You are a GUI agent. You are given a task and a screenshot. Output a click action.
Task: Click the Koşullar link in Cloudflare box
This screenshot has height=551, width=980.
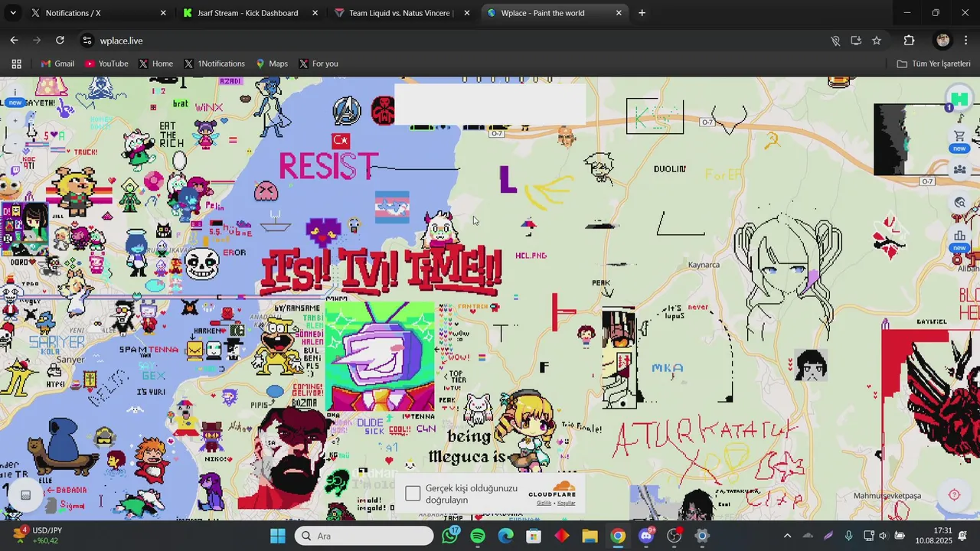[567, 503]
